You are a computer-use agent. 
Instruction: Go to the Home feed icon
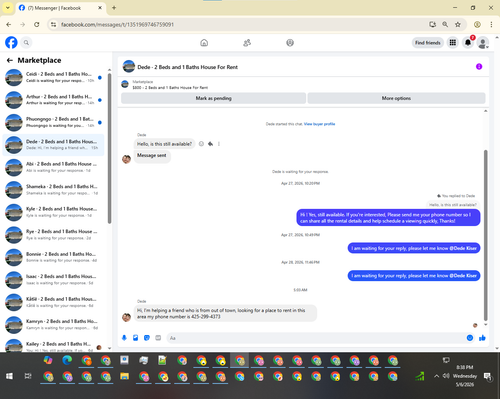click(x=204, y=43)
